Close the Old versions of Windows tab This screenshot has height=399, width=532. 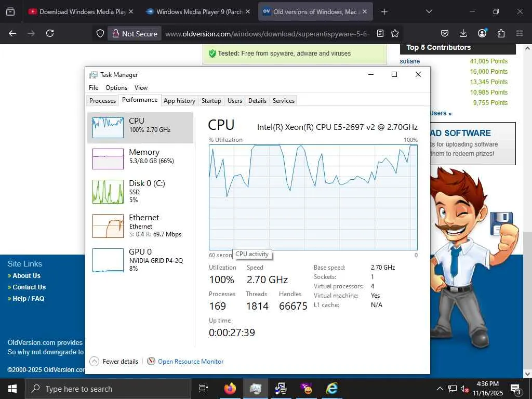point(365,11)
